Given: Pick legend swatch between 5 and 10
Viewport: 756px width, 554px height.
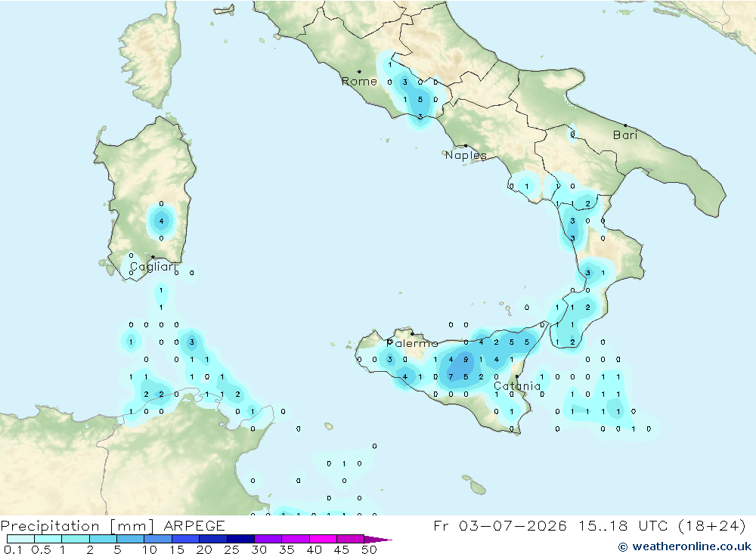Looking at the screenshot, I should click(131, 539).
